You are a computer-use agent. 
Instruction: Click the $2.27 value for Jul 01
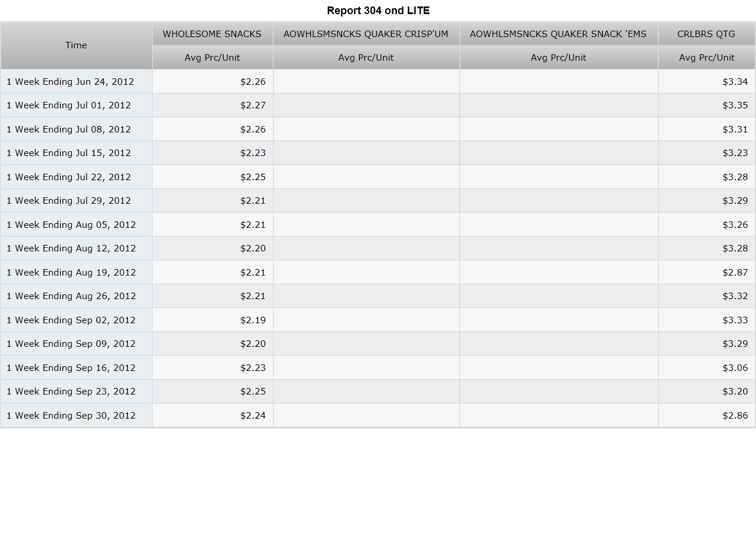coord(253,105)
